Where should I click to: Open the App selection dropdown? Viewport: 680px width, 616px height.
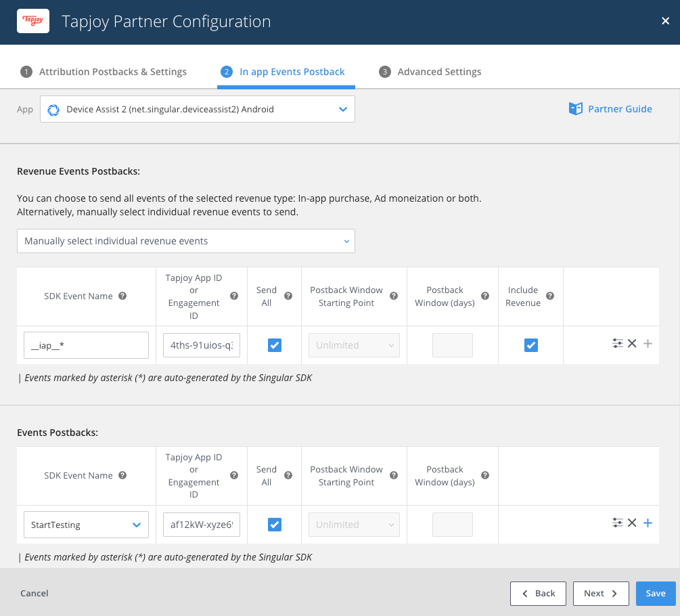[x=198, y=109]
